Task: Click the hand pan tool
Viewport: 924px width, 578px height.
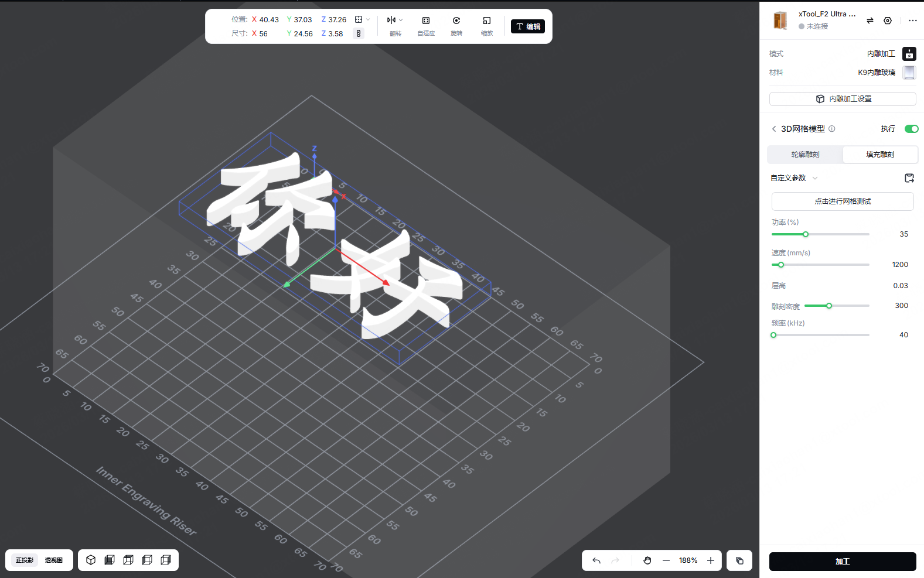Action: click(x=647, y=560)
